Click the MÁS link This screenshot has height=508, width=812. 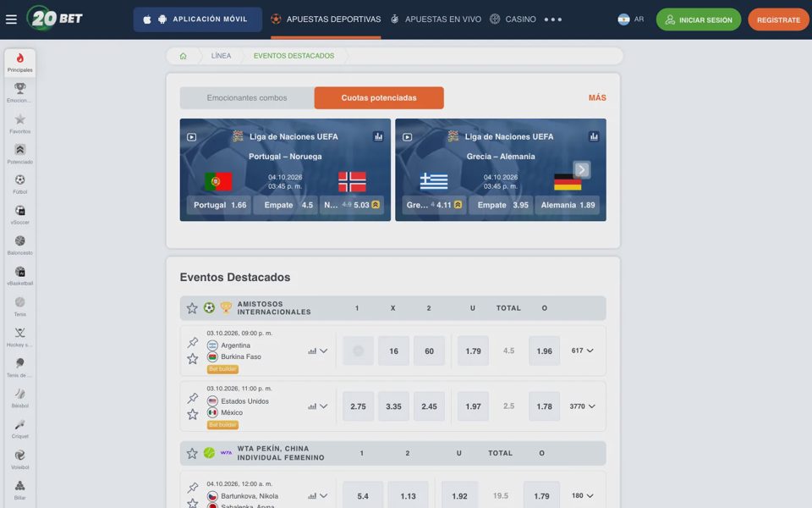[597, 98]
